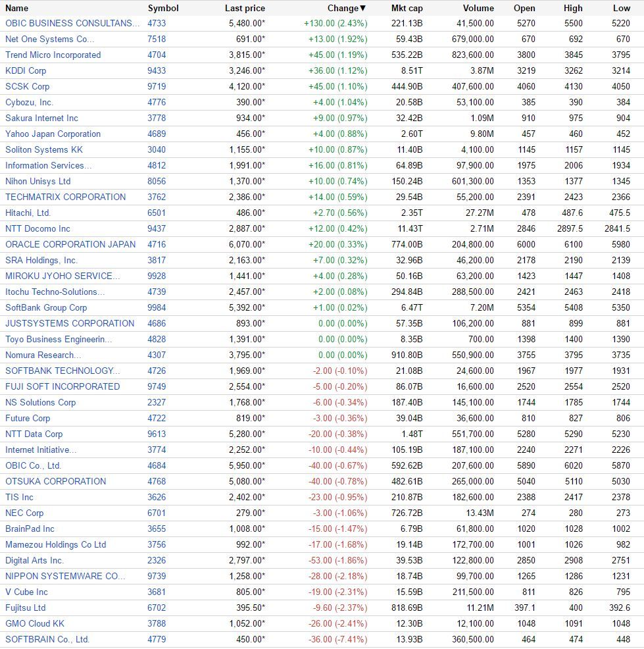Open GMO Cloud KK link
Screen dimensions: 644x649
pos(35,624)
